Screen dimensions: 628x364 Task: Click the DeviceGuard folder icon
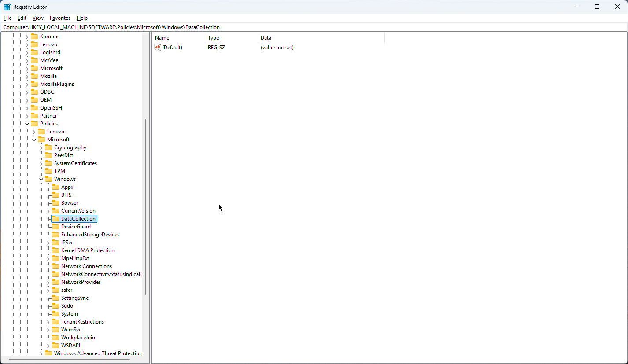pyautogui.click(x=55, y=227)
